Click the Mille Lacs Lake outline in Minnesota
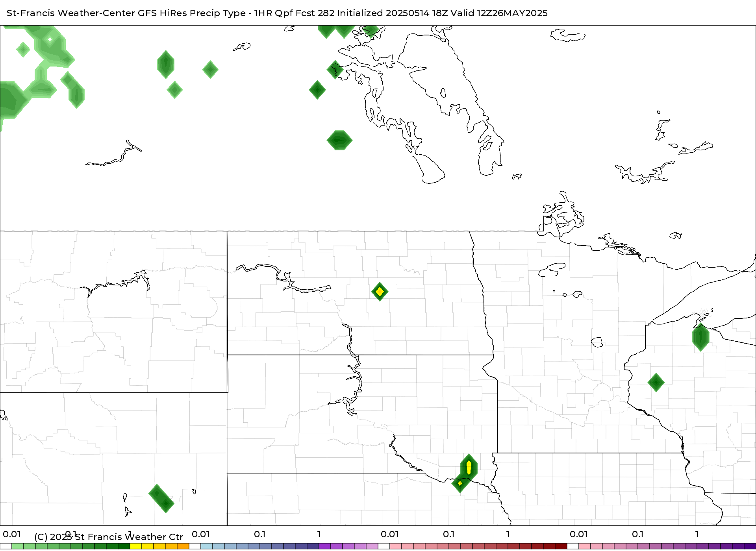This screenshot has height=551, width=756. pos(597,342)
